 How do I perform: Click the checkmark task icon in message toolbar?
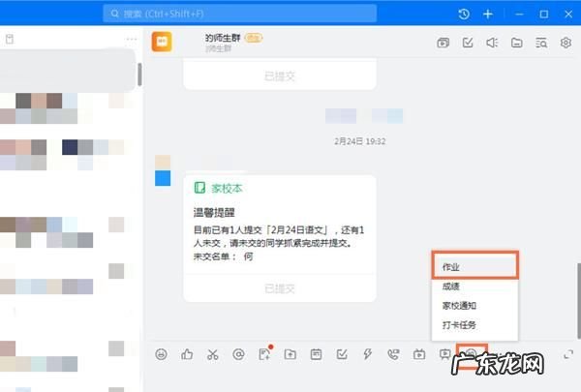coord(342,354)
